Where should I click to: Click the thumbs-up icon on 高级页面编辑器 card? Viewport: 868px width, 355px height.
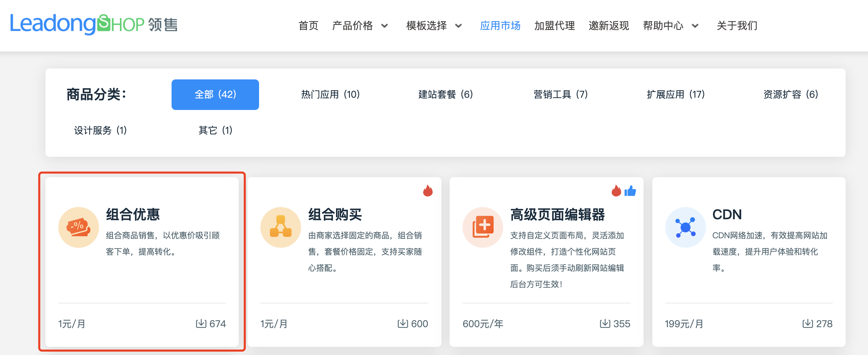pos(630,191)
